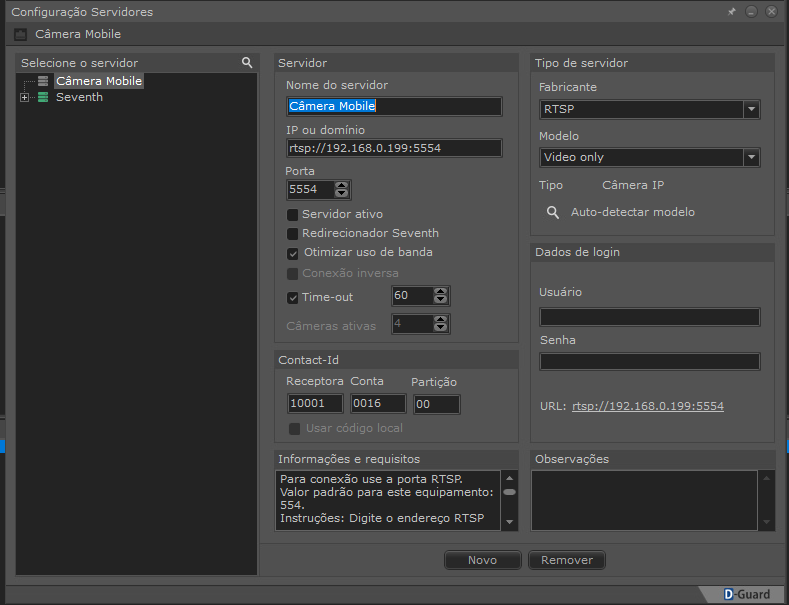Select Câmera Mobile in the server tree
Image resolution: width=789 pixels, height=605 pixels.
tap(98, 81)
